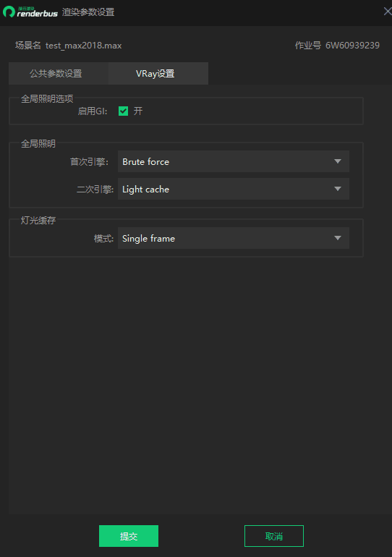The height and width of the screenshot is (557, 392).
Task: Click the scene name test_max2018.max
Action: click(x=83, y=46)
